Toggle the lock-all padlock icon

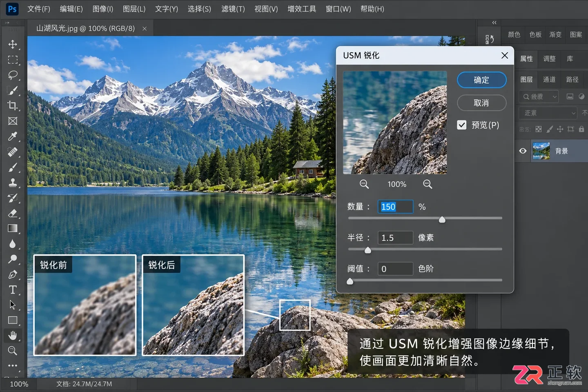581,129
